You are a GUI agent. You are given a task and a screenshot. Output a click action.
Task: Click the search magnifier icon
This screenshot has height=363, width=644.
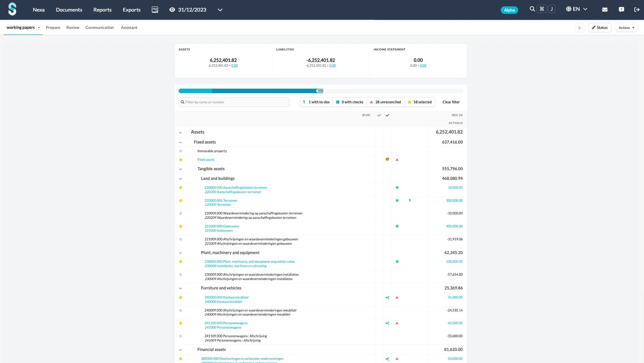(x=532, y=9)
